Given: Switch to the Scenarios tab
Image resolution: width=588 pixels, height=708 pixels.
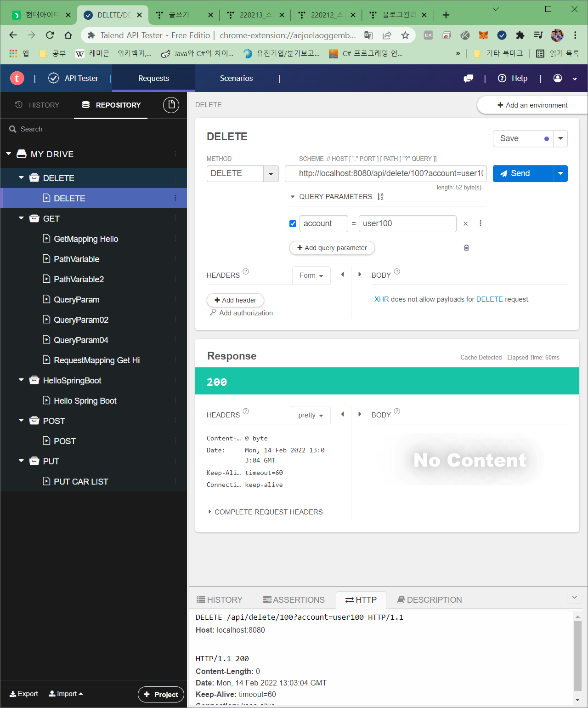Looking at the screenshot, I should [x=236, y=78].
